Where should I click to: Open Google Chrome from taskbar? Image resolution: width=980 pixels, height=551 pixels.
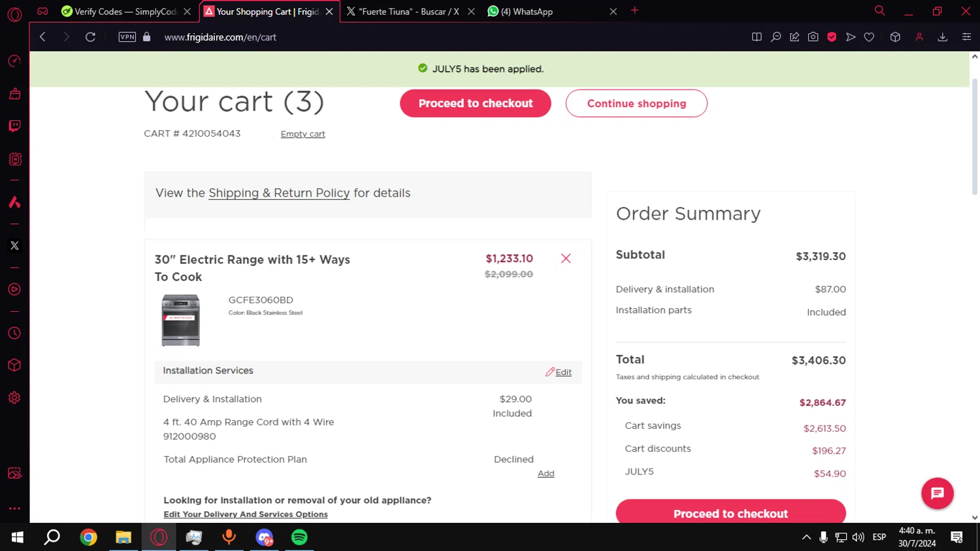[x=88, y=537]
